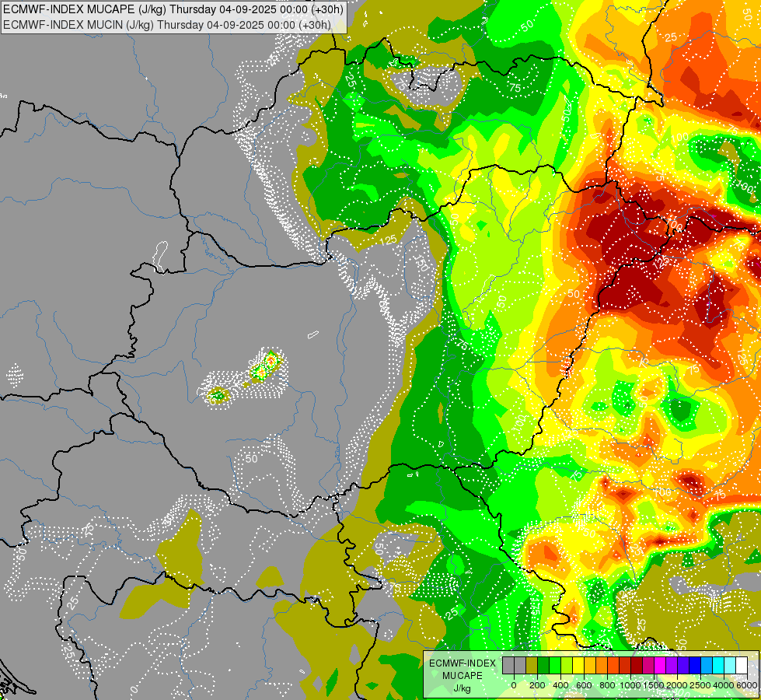Click the legend value '2500'
This screenshot has width=761, height=700.
(x=700, y=685)
